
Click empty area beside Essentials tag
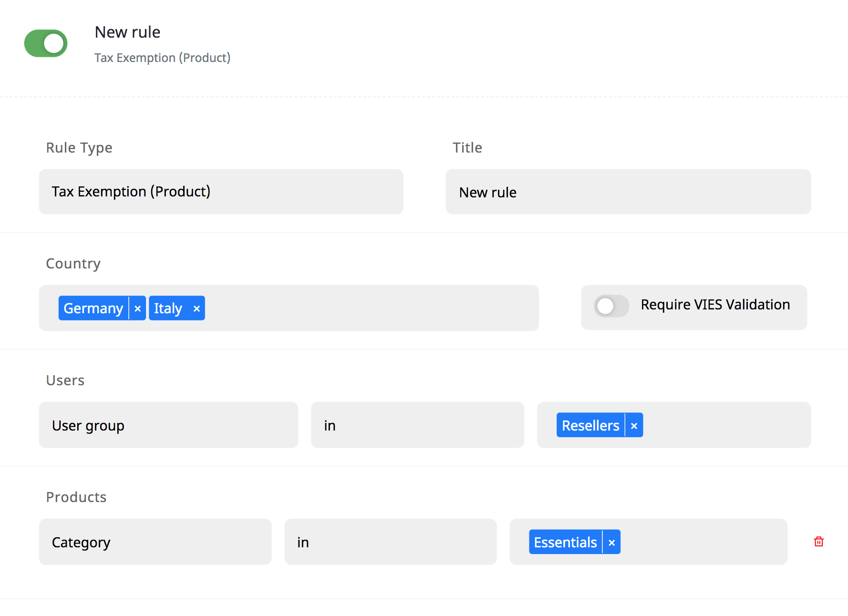tap(701, 542)
